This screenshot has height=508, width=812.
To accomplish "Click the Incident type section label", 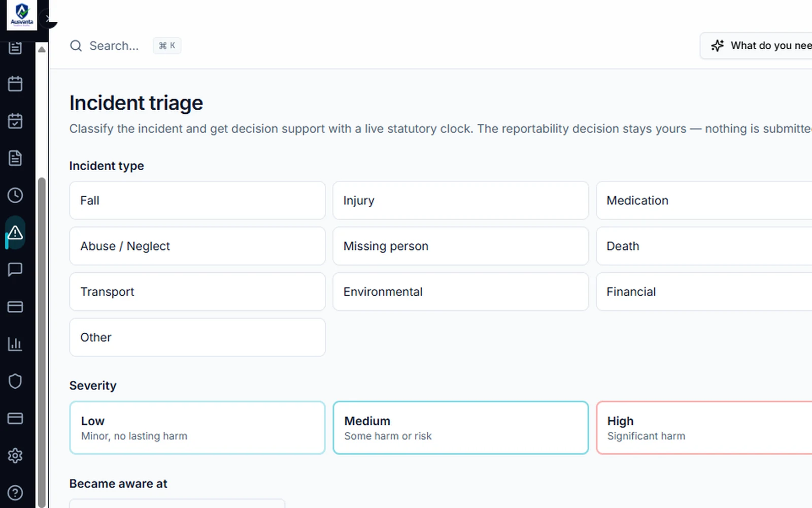I will click(x=107, y=166).
